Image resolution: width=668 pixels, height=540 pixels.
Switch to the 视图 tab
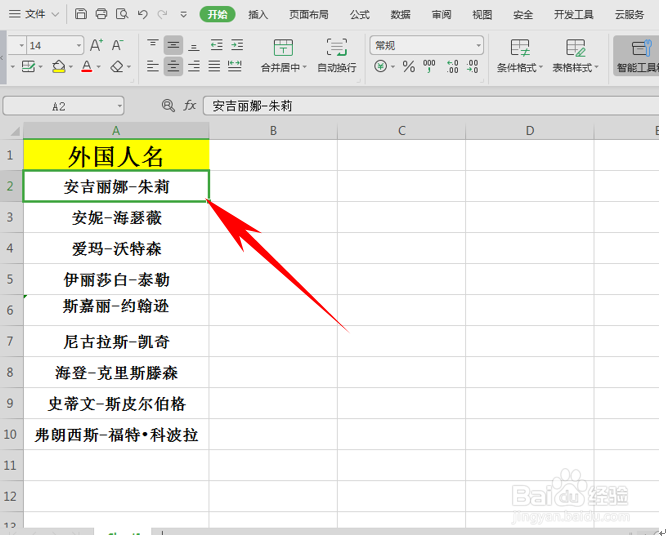(x=482, y=14)
